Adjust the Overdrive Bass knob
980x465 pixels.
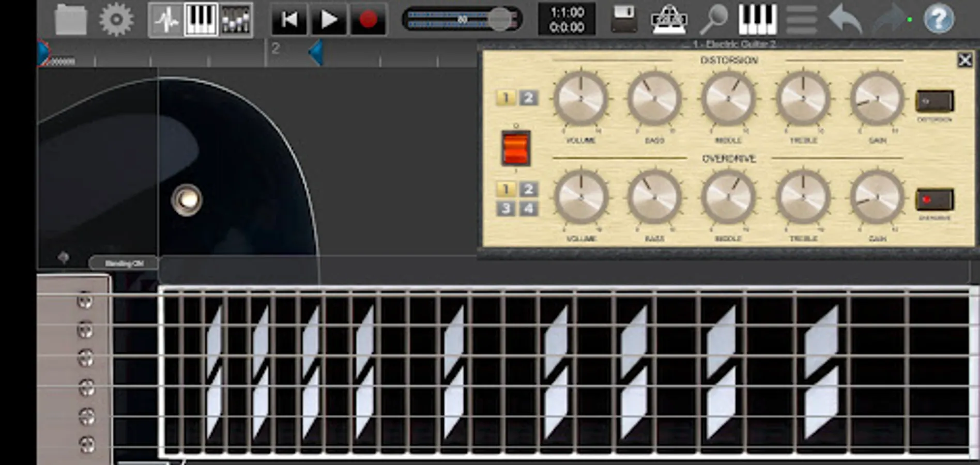click(x=654, y=197)
